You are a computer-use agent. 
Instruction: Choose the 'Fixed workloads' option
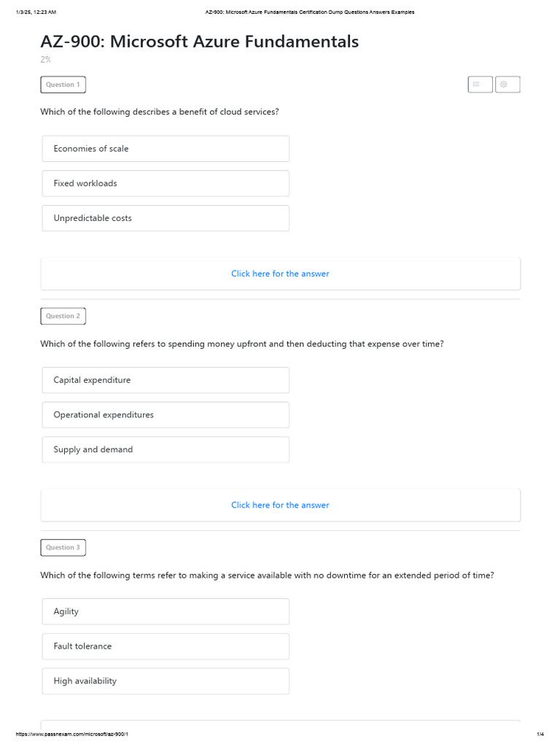[x=166, y=184]
